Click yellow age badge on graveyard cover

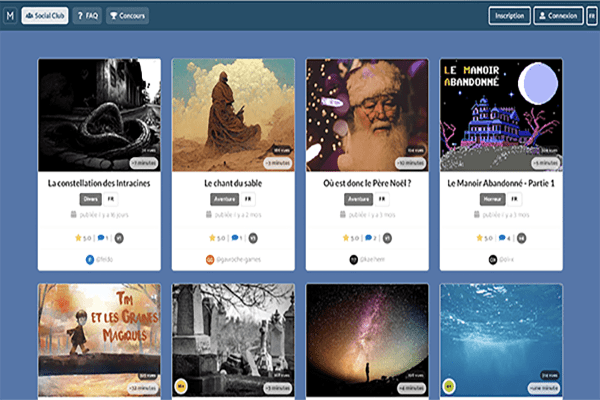[181, 386]
